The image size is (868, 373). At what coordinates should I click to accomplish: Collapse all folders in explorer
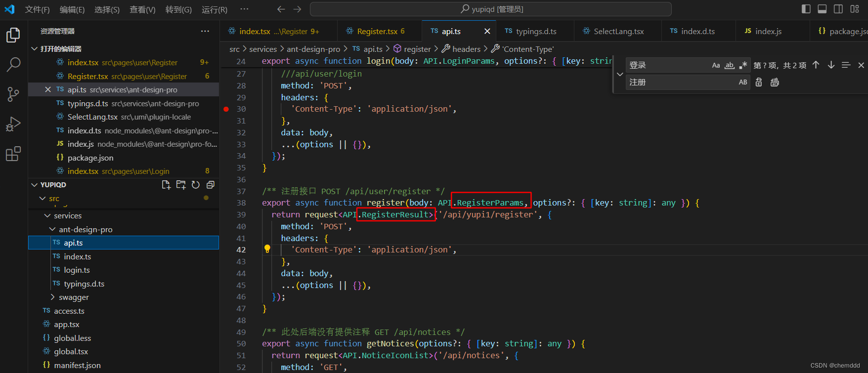coord(210,185)
